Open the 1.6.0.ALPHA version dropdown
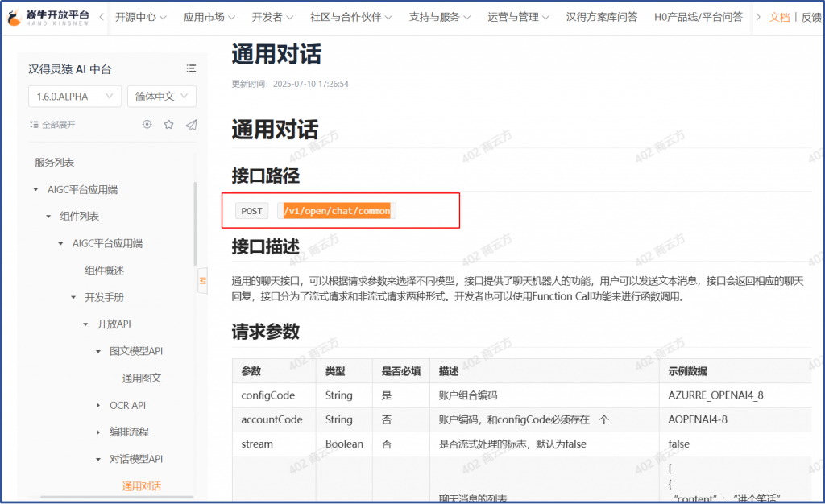This screenshot has height=504, width=825. [x=74, y=97]
